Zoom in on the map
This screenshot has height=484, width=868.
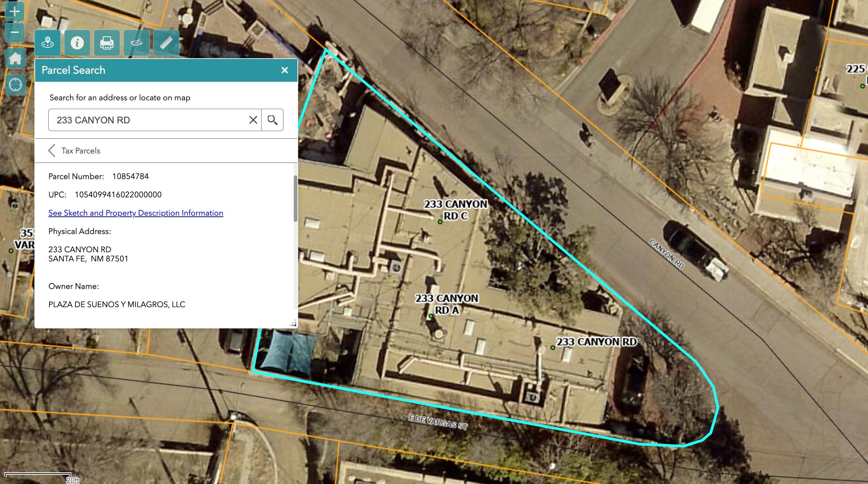[15, 11]
